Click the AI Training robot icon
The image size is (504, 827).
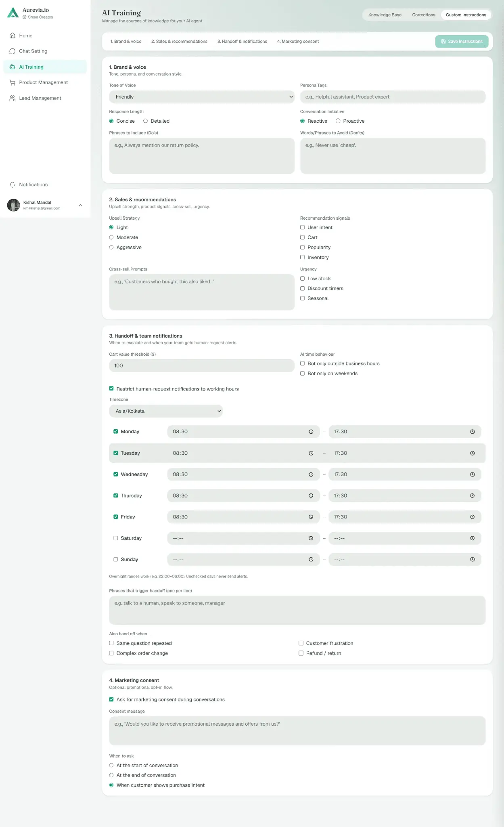point(13,67)
